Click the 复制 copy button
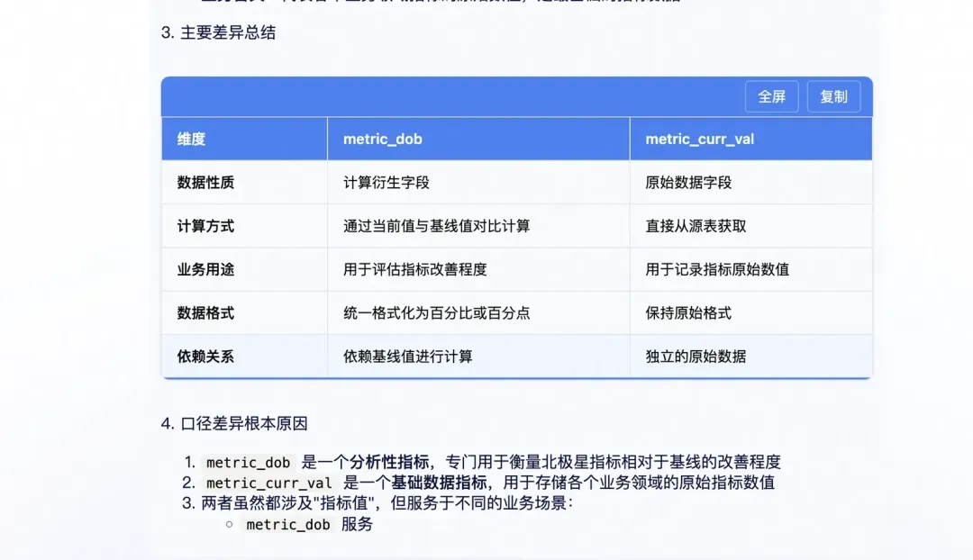 (x=833, y=96)
